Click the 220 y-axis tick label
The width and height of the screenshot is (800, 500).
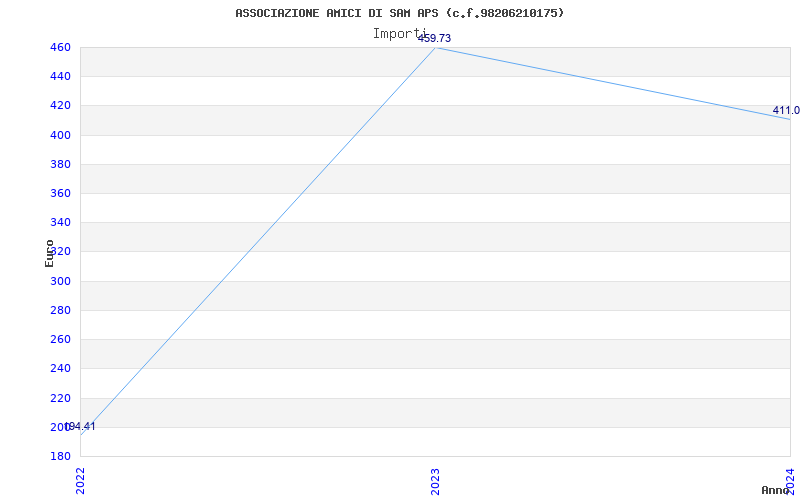point(60,398)
